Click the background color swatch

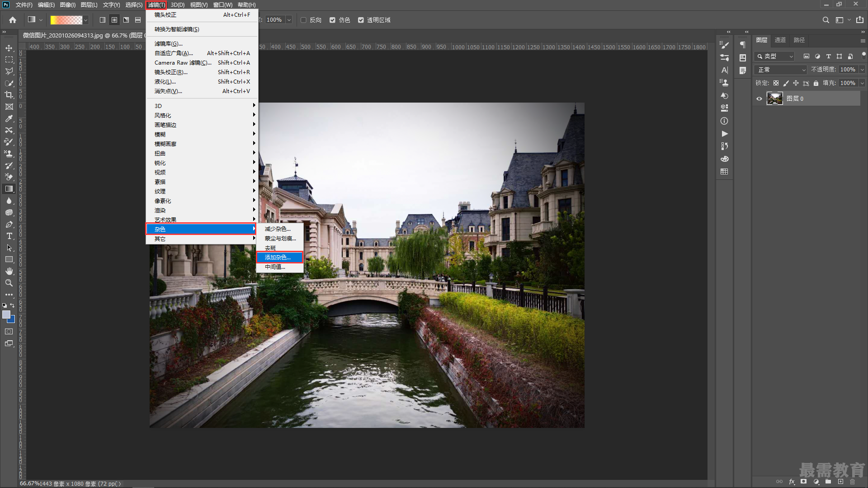click(x=12, y=320)
